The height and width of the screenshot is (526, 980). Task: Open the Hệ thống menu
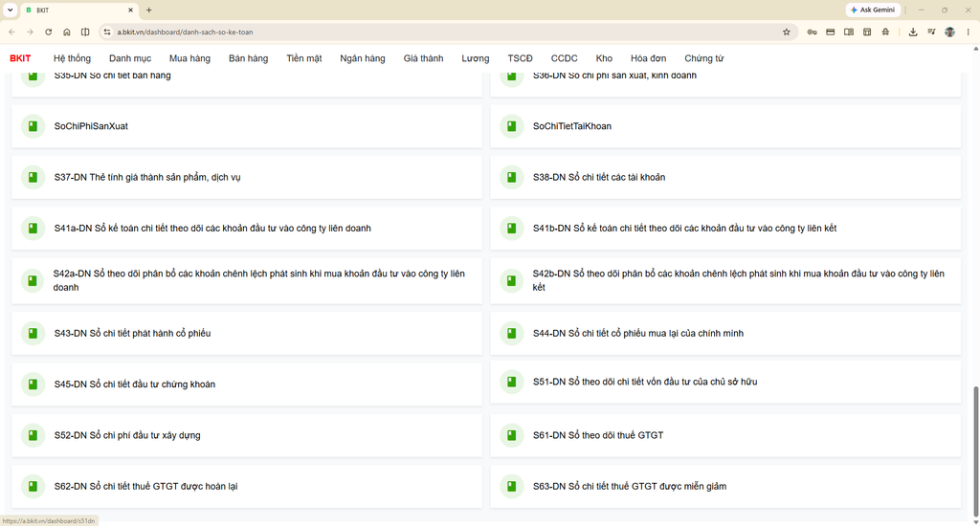click(72, 58)
